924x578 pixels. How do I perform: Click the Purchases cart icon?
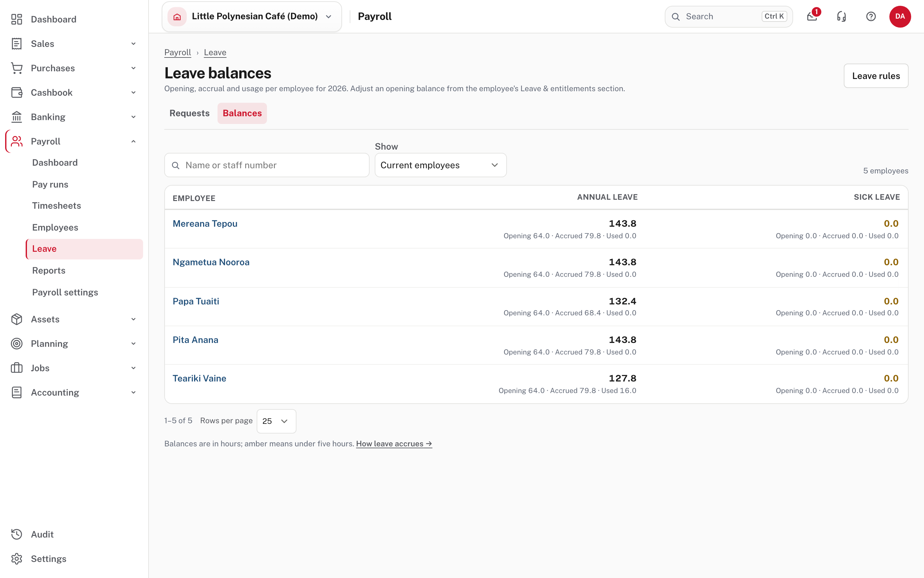coord(16,68)
